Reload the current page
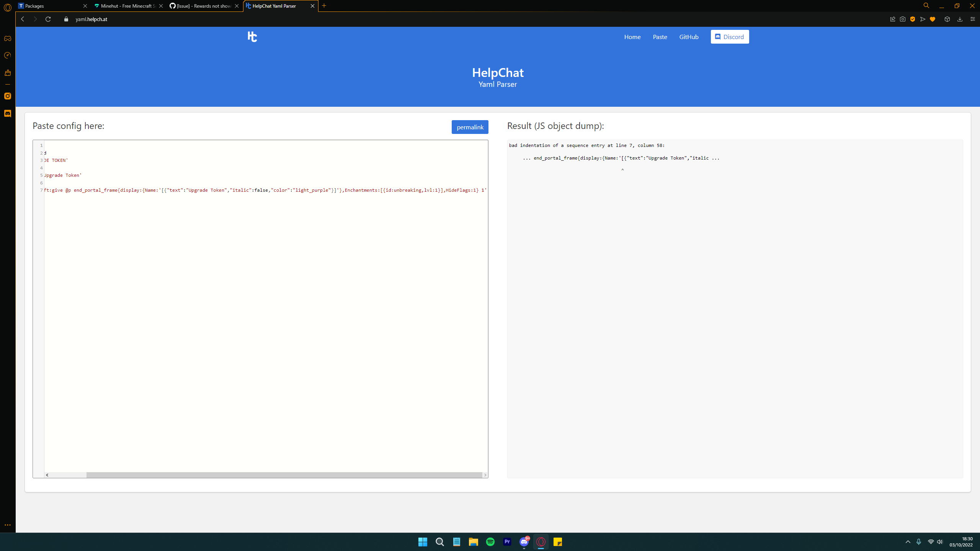The image size is (980, 551). tap(48, 19)
